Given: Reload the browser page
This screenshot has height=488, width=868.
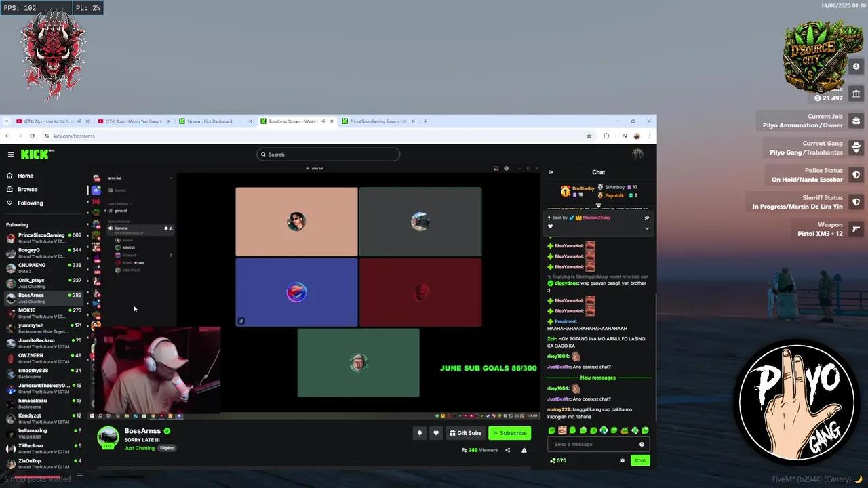Looking at the screenshot, I should (31, 136).
